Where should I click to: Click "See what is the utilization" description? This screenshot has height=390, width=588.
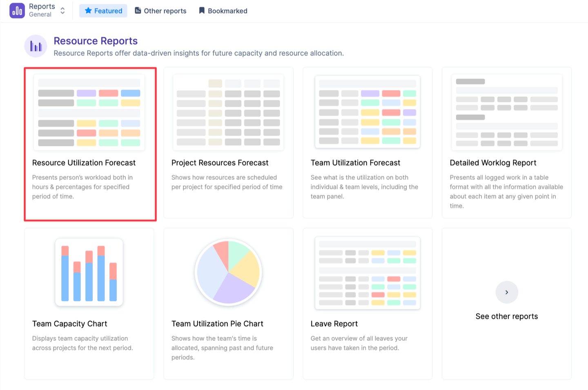point(364,187)
